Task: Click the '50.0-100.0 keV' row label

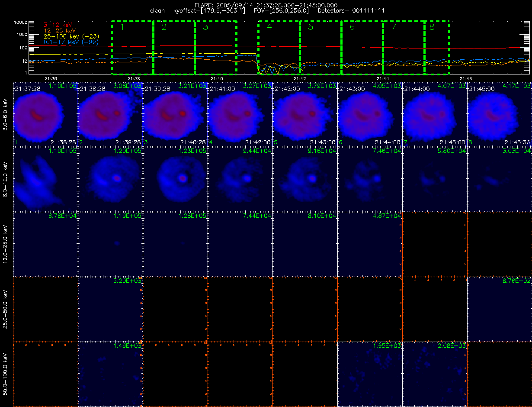Action: pyautogui.click(x=6, y=374)
